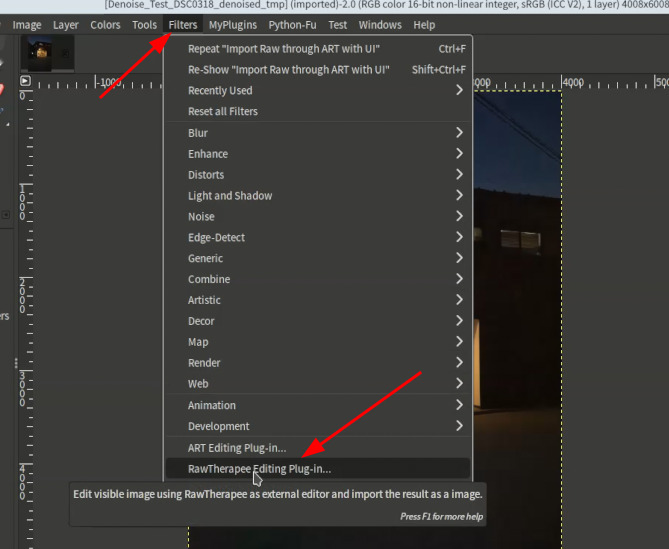
Task: Expand the Map submenu
Action: [x=318, y=342]
